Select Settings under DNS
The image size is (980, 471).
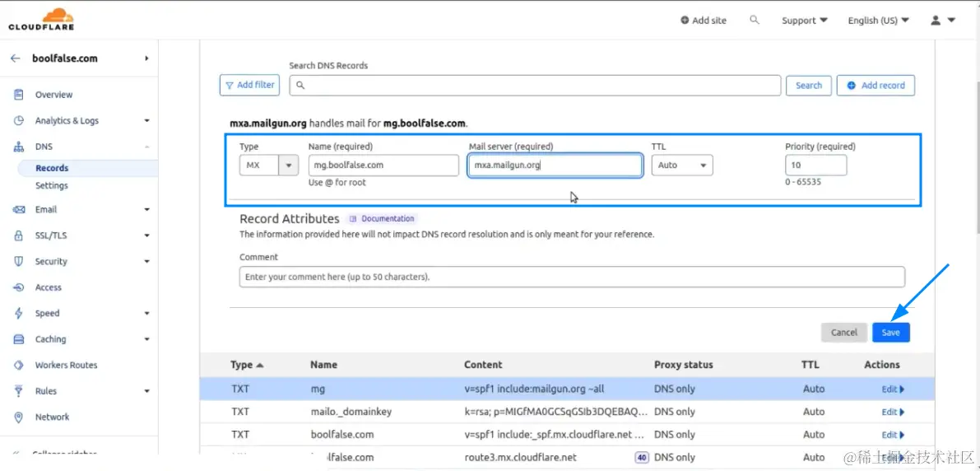pos(52,186)
